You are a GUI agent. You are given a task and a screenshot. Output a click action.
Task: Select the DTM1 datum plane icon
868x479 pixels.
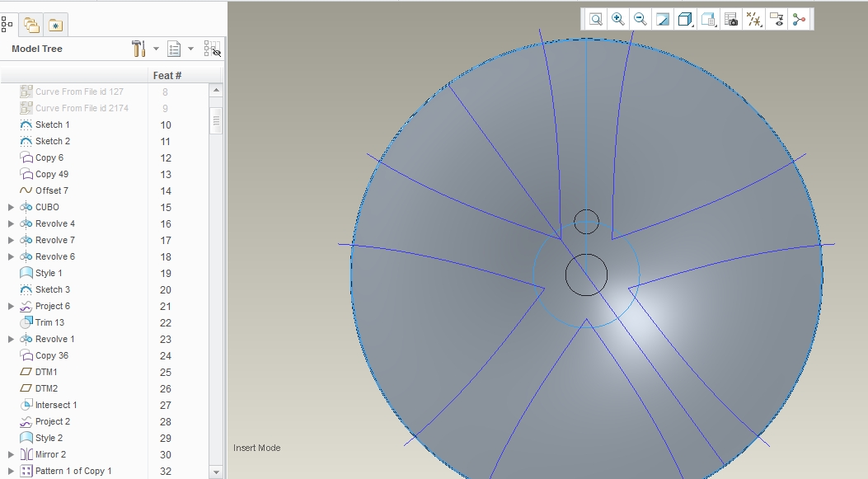point(26,372)
